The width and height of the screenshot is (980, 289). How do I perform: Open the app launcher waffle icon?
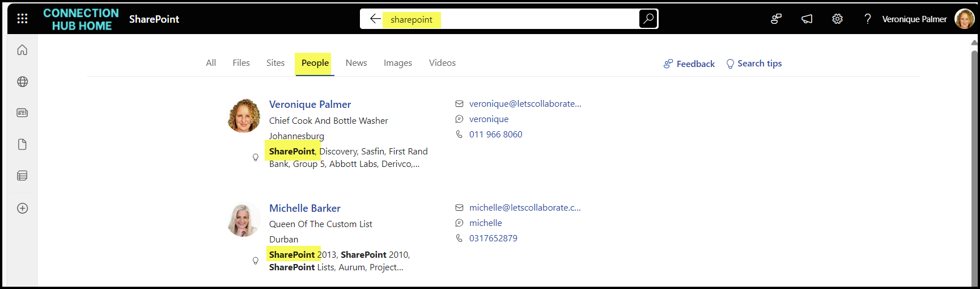(22, 19)
